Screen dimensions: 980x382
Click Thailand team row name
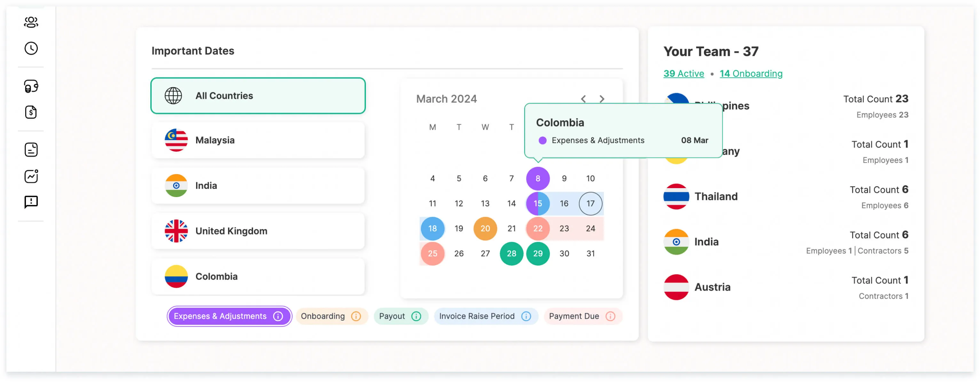click(716, 197)
